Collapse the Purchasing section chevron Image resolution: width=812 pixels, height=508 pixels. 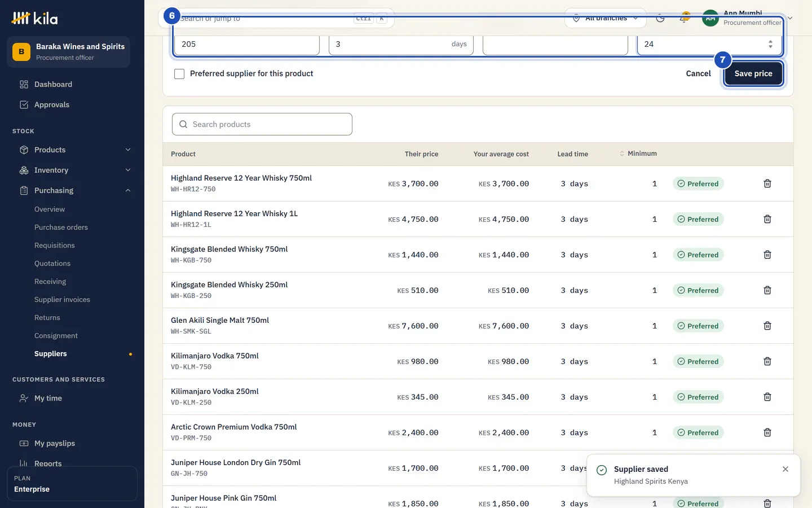click(128, 191)
